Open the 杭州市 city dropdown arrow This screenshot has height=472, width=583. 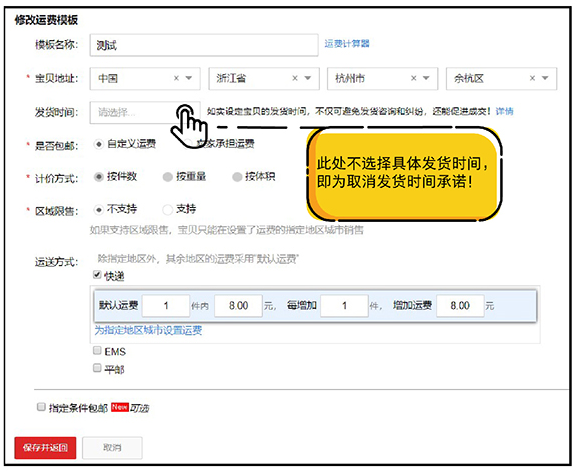coord(426,78)
